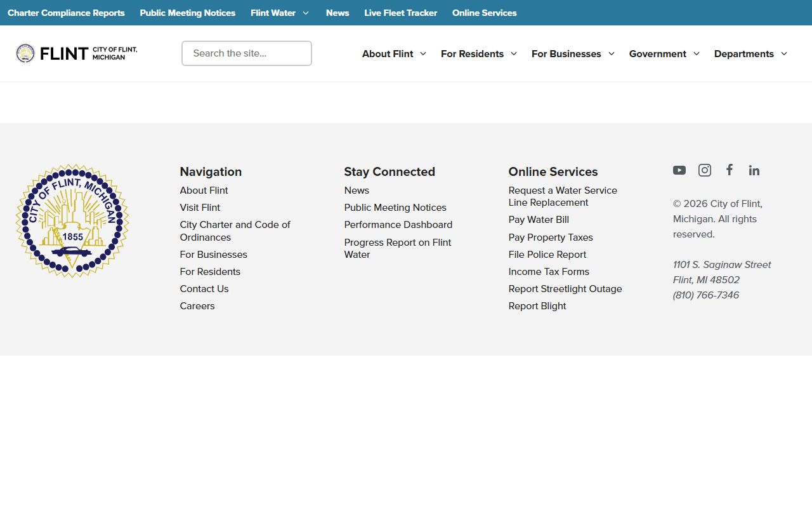Open City Charter and Code of Ordinances
This screenshot has width=812, height=508.
(235, 231)
